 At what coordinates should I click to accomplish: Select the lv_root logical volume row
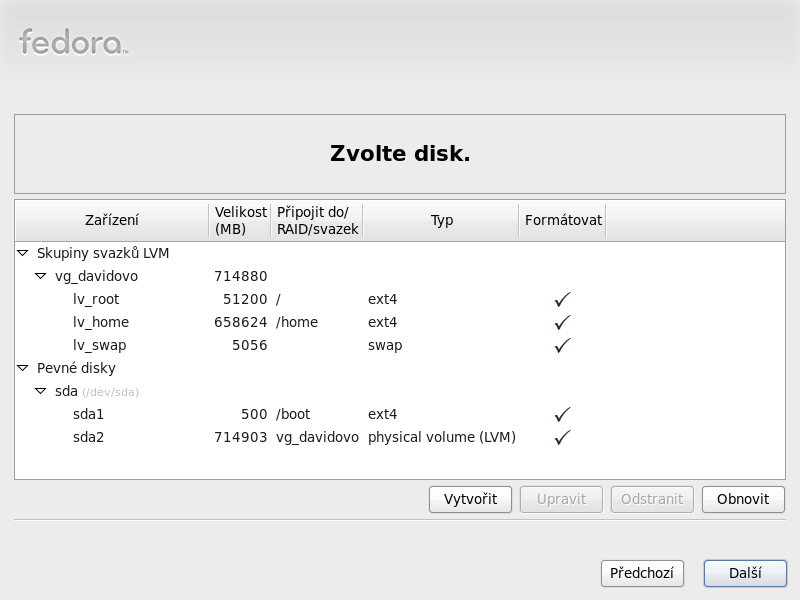tap(96, 299)
